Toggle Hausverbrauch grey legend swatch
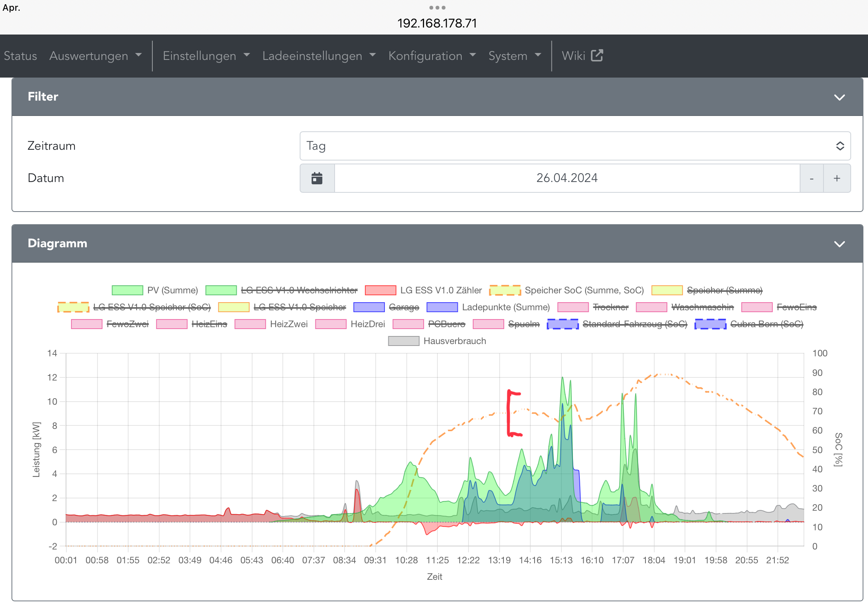 (403, 341)
